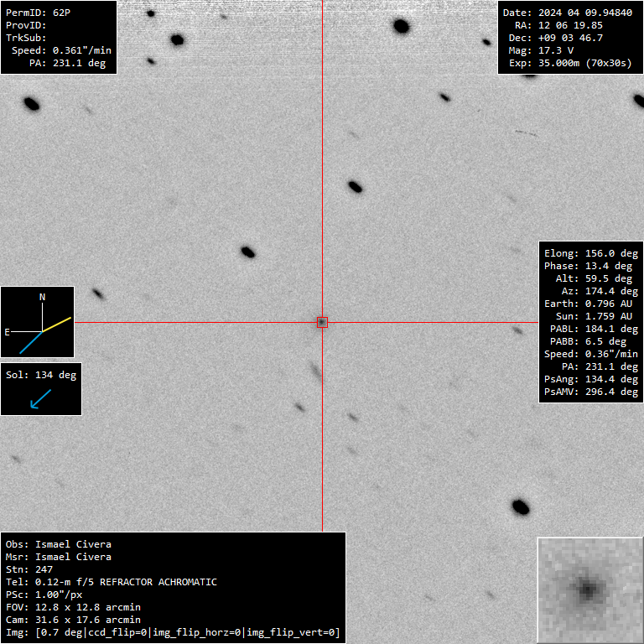Image resolution: width=644 pixels, height=644 pixels.
Task: Select the 'Speed: 0.361"/min' value
Action: click(x=61, y=50)
